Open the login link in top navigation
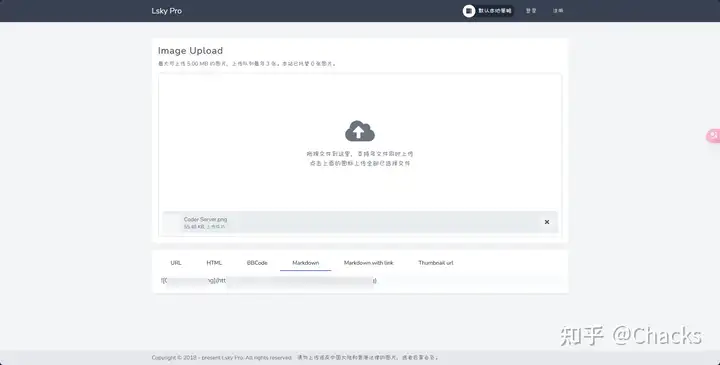This screenshot has height=365, width=720. (x=531, y=11)
